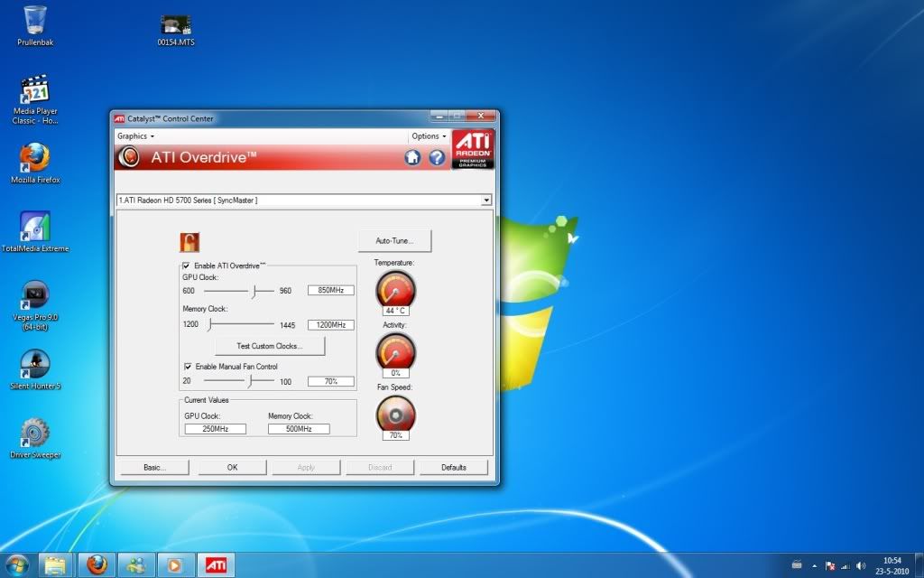Click the Auto-Tune button
Image resolution: width=924 pixels, height=578 pixels.
(394, 240)
